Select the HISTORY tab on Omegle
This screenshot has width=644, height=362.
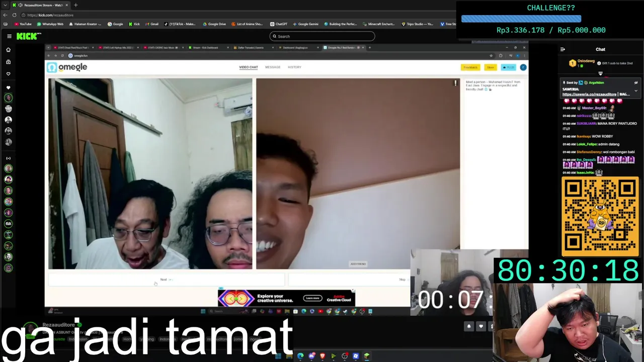[294, 67]
